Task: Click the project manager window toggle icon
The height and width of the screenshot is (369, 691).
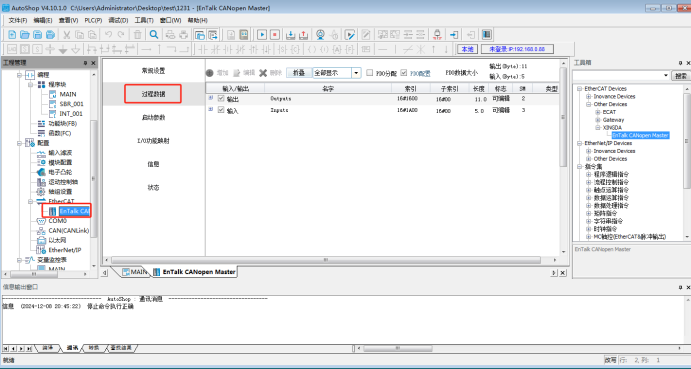Action: tap(200, 34)
